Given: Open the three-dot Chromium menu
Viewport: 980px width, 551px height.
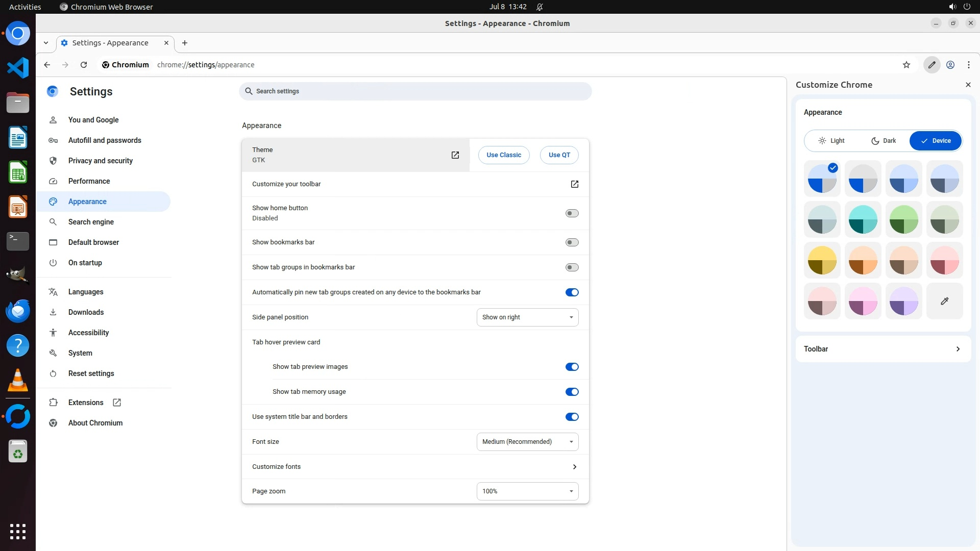Looking at the screenshot, I should tap(968, 65).
